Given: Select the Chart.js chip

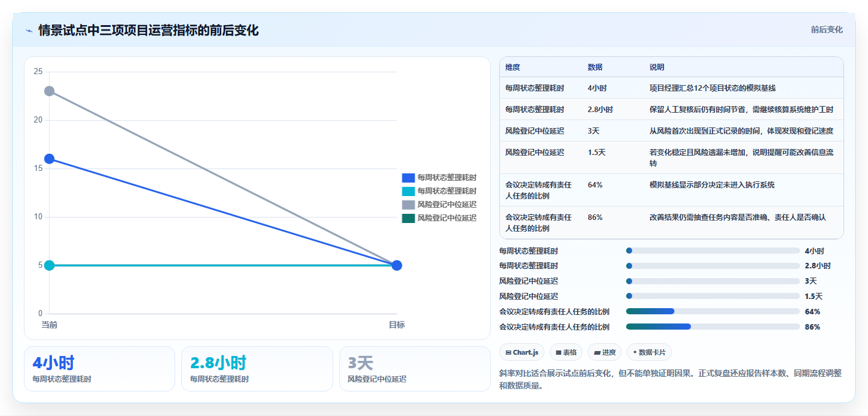Looking at the screenshot, I should coord(522,352).
